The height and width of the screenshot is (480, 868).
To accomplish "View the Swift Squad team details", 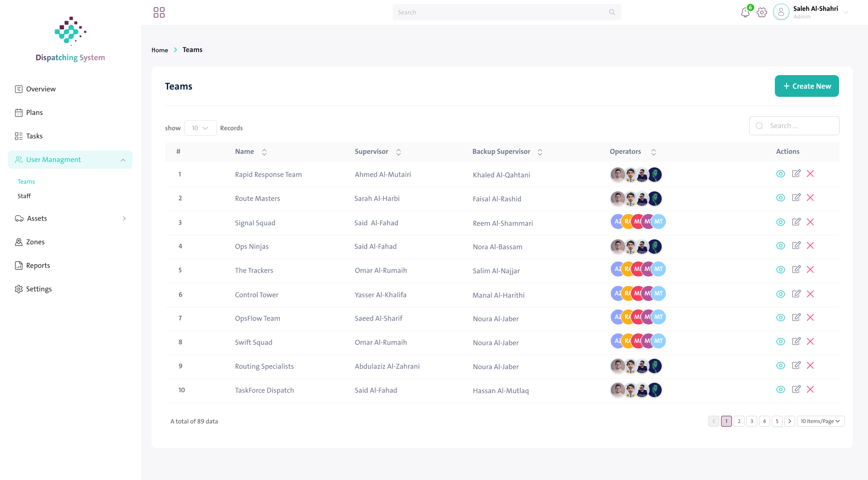I will [780, 342].
